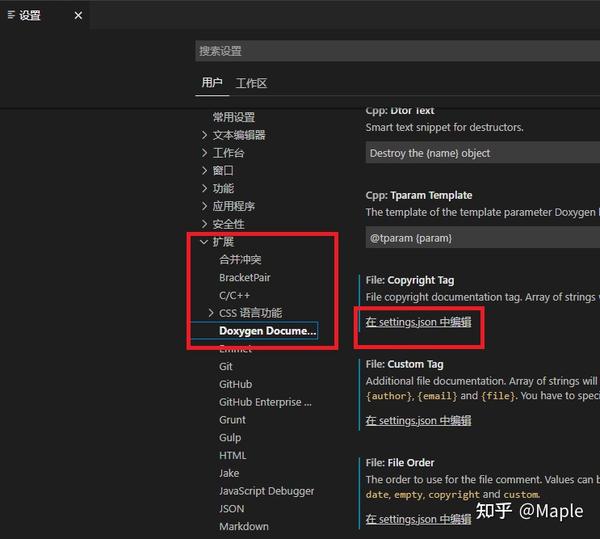Edit the Tparam Template field '@tparam {param}'
The height and width of the screenshot is (539, 600).
pyautogui.click(x=483, y=238)
